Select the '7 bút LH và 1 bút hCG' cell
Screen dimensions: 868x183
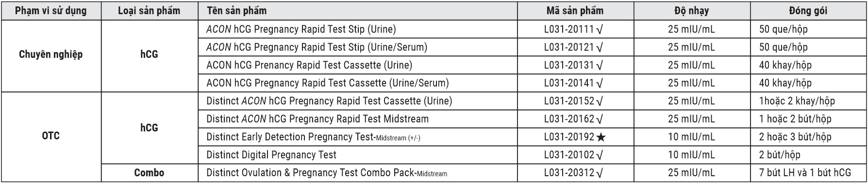pos(805,173)
